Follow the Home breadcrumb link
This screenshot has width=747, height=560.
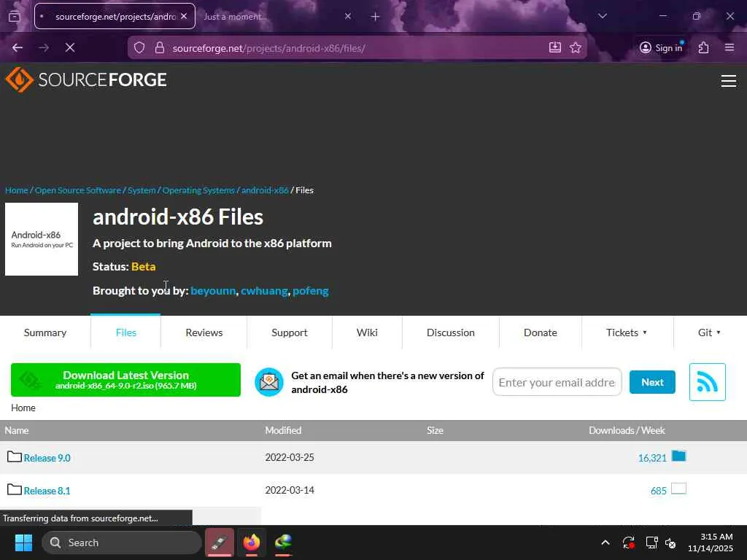tap(17, 190)
